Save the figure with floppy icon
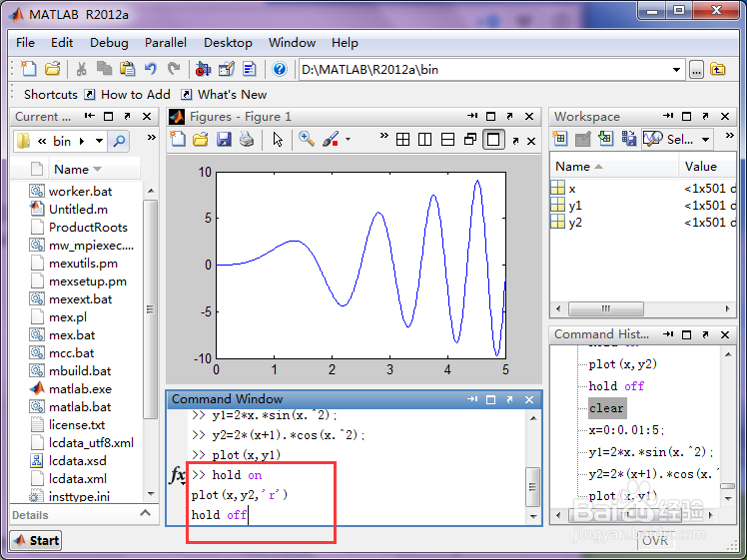This screenshot has width=747, height=560. (224, 139)
